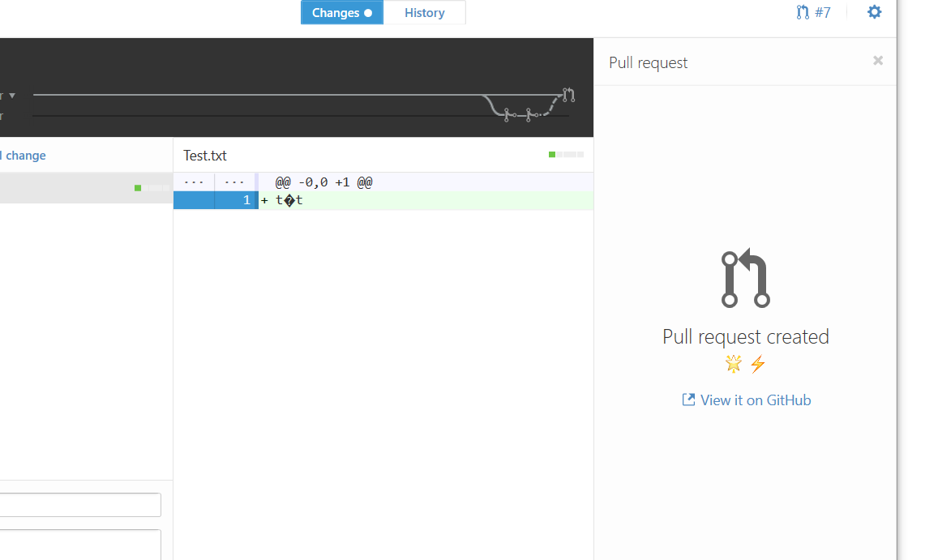Click the pull request icon on branch graph
The image size is (938, 560).
pos(568,95)
